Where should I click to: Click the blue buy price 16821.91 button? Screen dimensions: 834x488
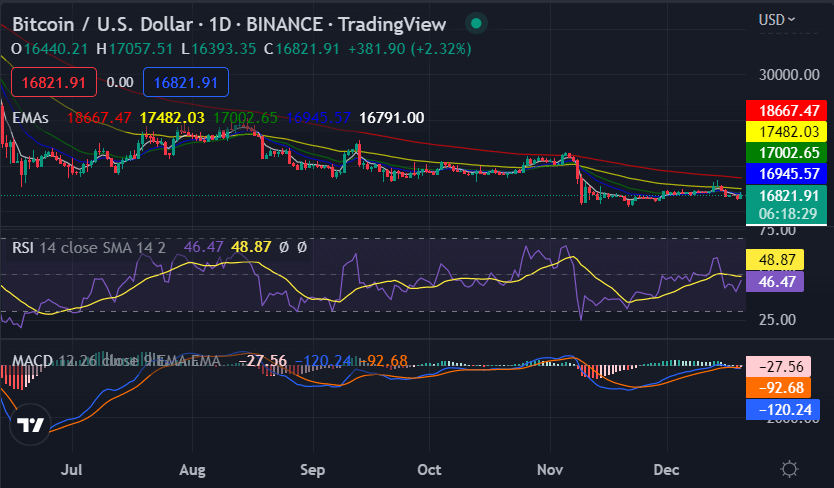coord(186,82)
